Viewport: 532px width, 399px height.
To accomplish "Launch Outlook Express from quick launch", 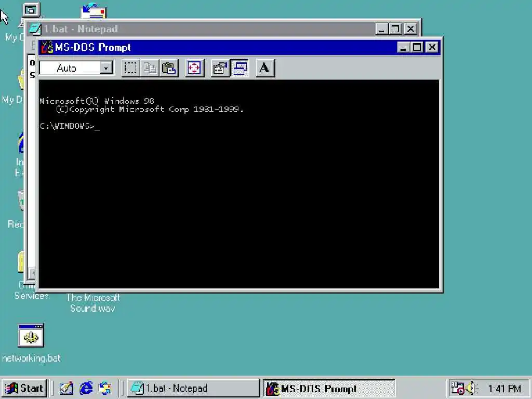I will pyautogui.click(x=105, y=388).
